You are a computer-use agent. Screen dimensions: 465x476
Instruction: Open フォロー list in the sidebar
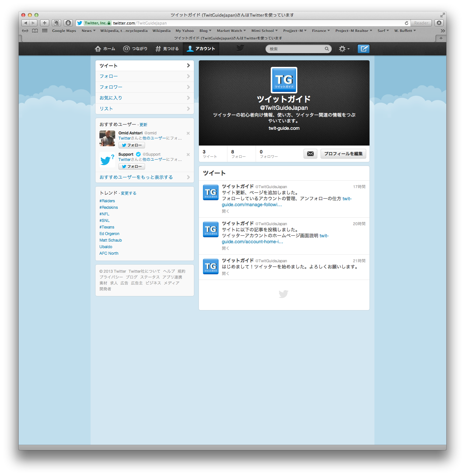145,76
